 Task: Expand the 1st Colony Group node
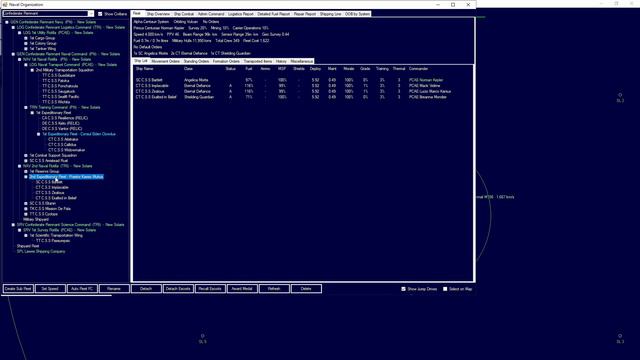pos(26,43)
